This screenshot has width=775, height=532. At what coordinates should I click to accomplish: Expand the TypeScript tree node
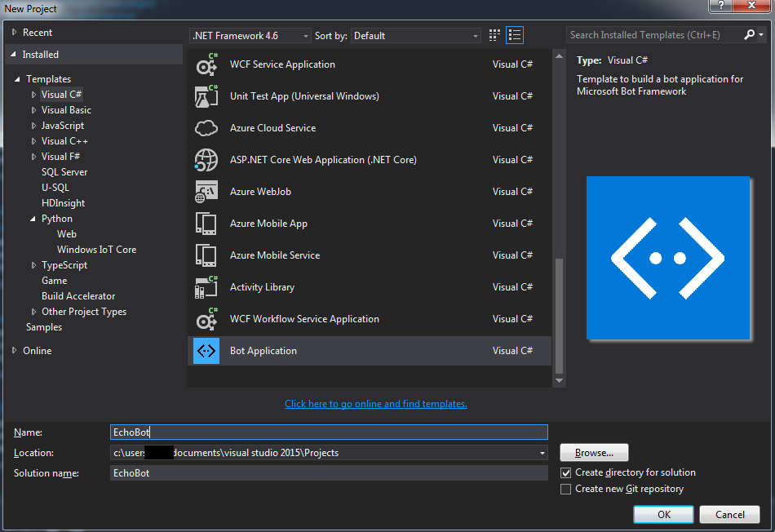33,265
